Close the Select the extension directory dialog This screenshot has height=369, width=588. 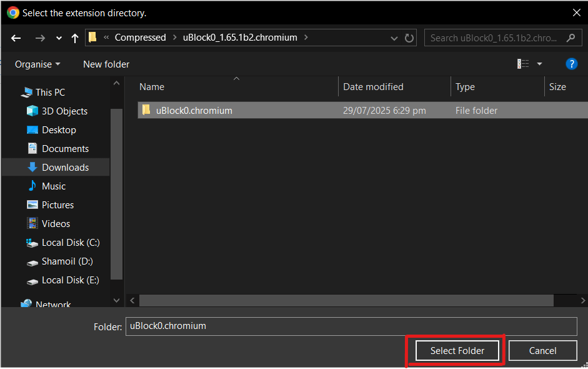577,13
